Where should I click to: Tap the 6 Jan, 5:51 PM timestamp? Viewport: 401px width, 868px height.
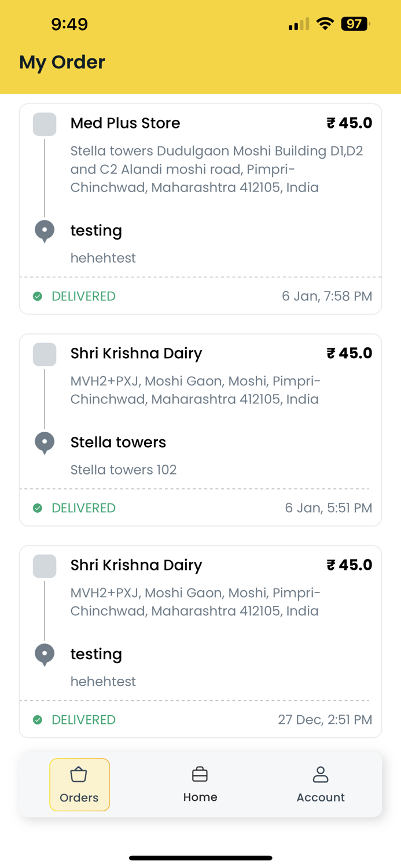(328, 508)
